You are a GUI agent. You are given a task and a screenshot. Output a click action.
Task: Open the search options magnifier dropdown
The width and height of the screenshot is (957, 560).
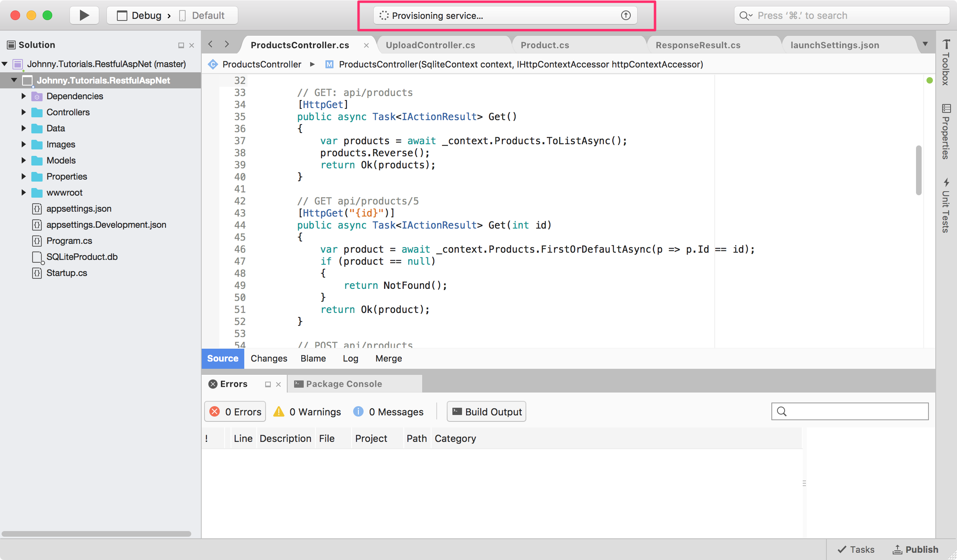point(746,16)
